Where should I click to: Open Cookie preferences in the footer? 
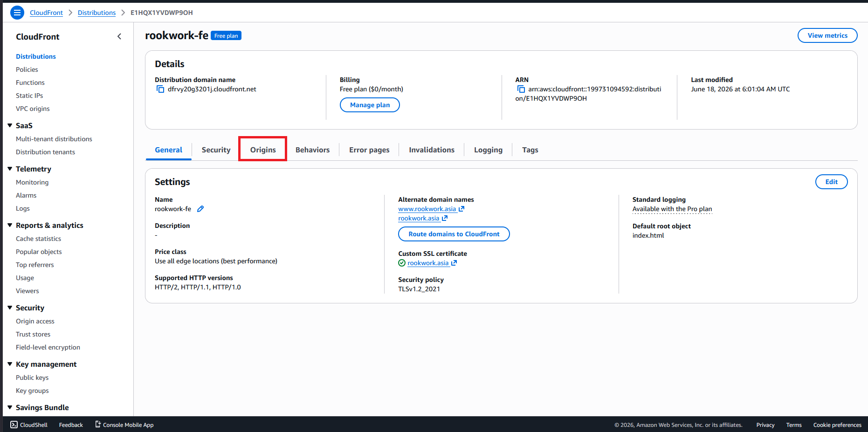pos(837,425)
